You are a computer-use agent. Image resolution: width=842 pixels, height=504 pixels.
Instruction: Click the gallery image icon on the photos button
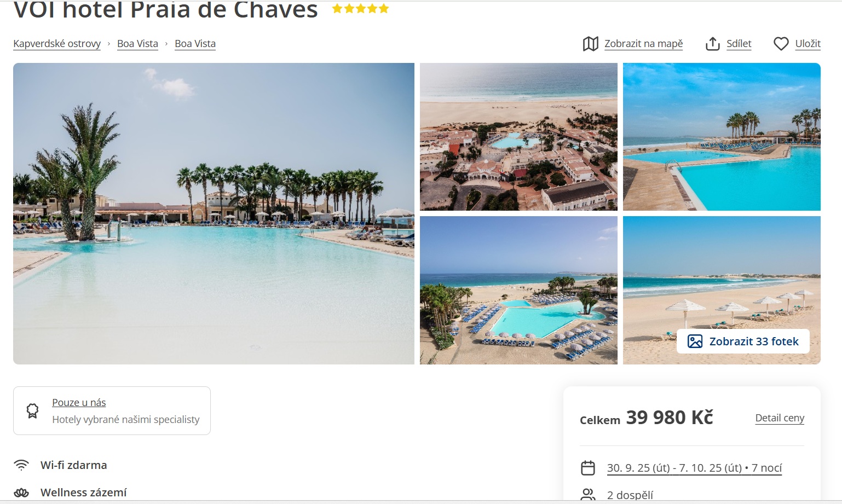[695, 341]
